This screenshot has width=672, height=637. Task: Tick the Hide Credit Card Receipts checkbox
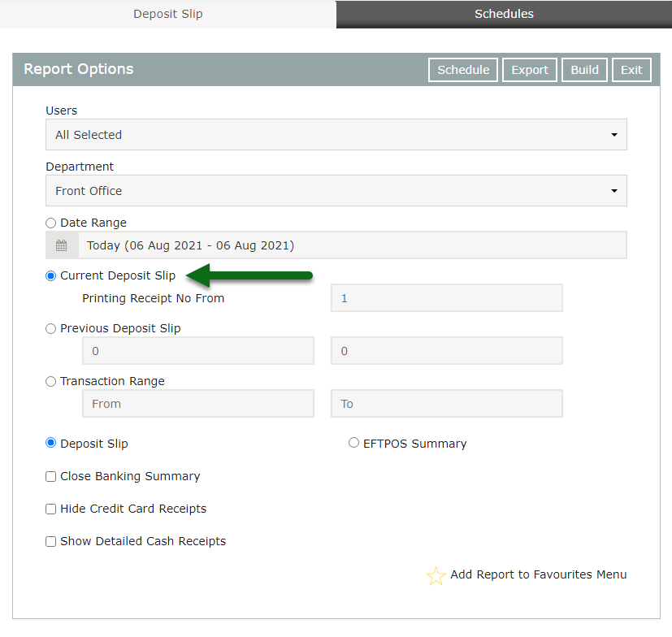pyautogui.click(x=50, y=509)
